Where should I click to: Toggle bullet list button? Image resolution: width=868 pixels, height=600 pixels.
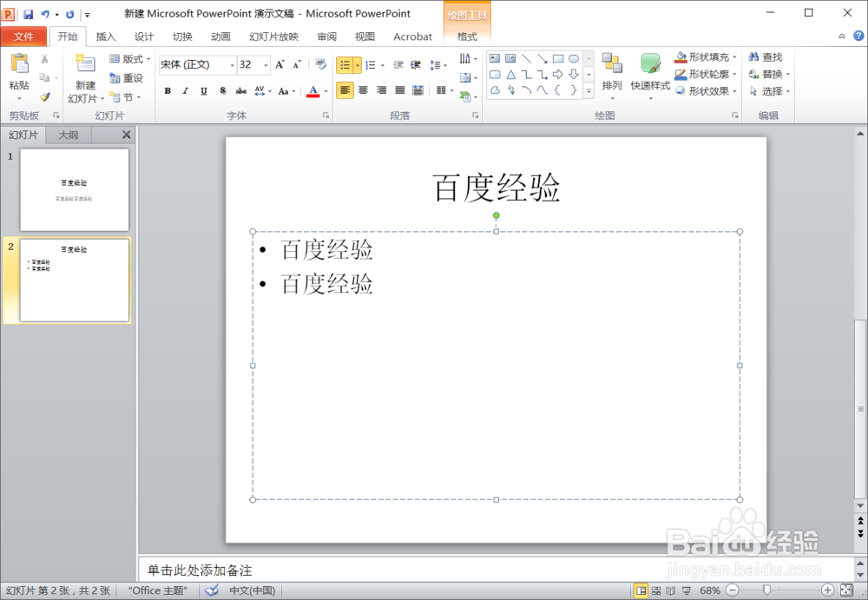coord(345,65)
